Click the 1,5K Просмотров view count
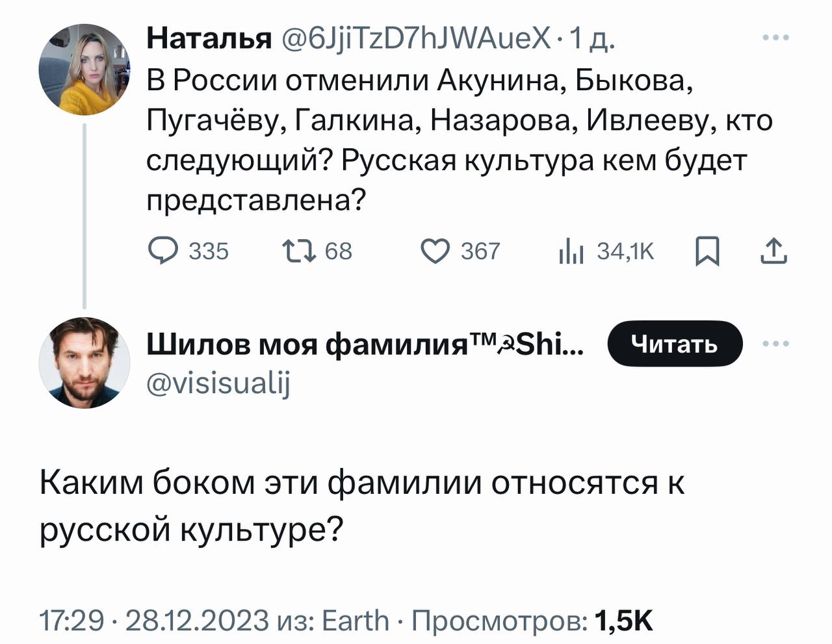 tap(623, 621)
